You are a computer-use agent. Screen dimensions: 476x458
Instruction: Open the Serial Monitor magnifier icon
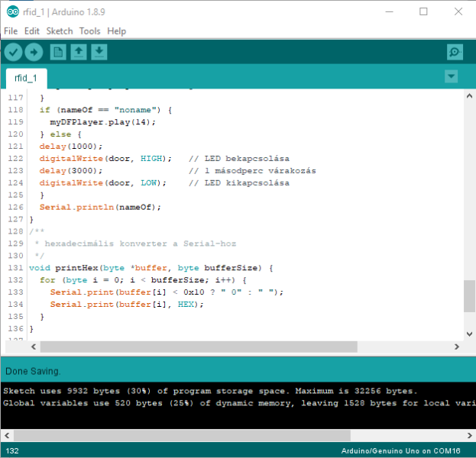[455, 52]
